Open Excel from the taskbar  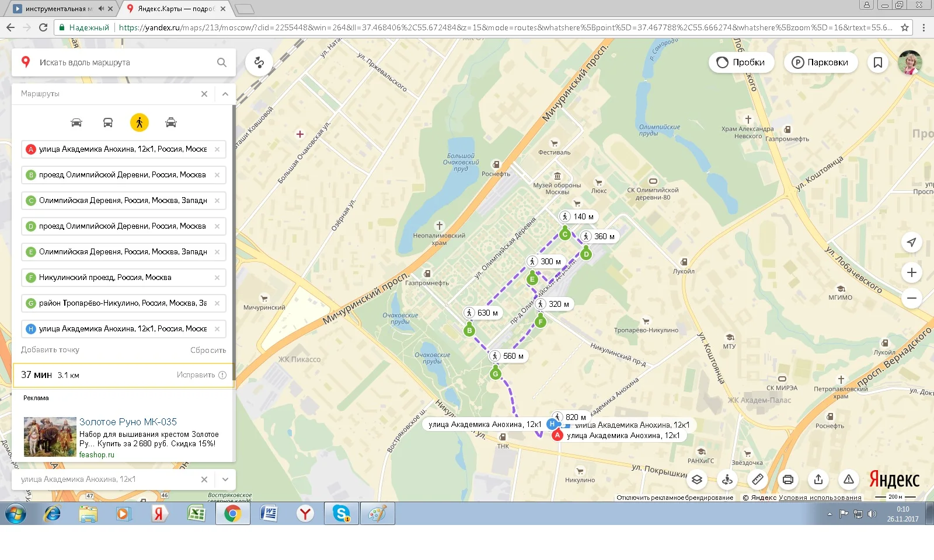[196, 514]
